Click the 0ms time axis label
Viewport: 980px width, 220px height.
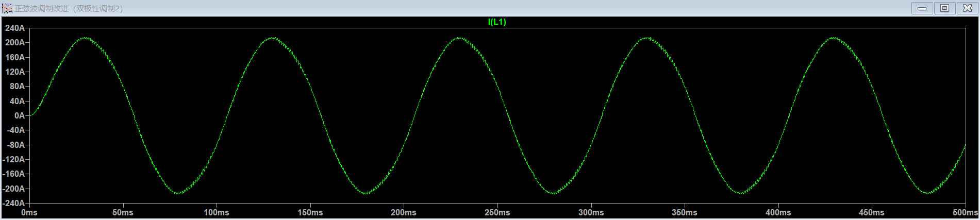(x=29, y=212)
